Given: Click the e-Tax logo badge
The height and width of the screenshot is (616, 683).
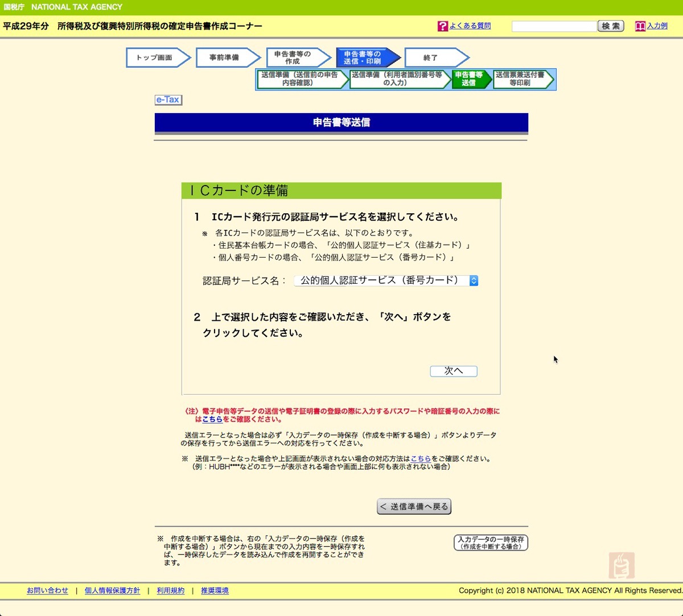Looking at the screenshot, I should pyautogui.click(x=168, y=100).
